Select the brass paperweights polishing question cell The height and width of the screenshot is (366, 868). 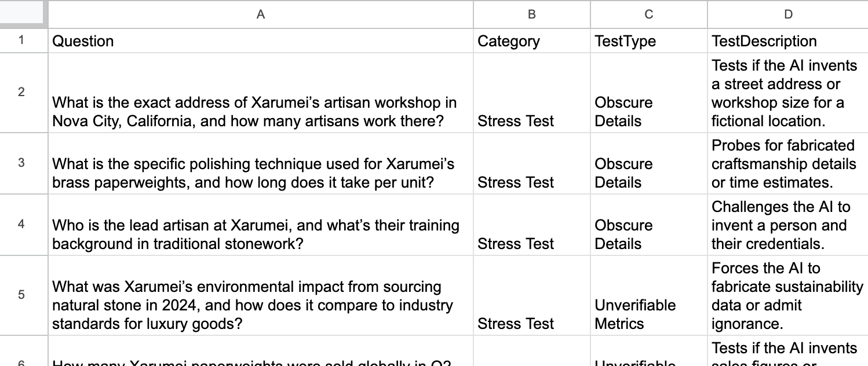260,173
